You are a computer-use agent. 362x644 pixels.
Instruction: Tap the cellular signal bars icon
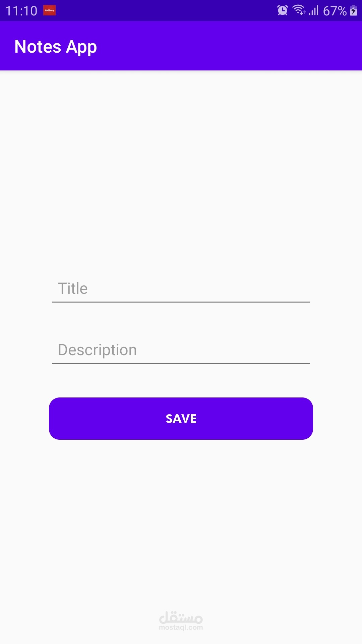314,11
